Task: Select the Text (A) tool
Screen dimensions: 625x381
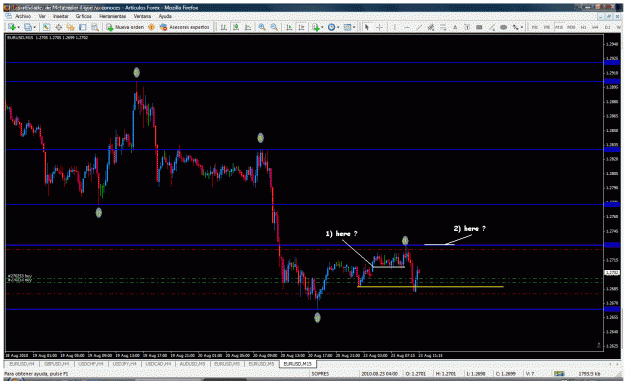Action: pos(455,27)
